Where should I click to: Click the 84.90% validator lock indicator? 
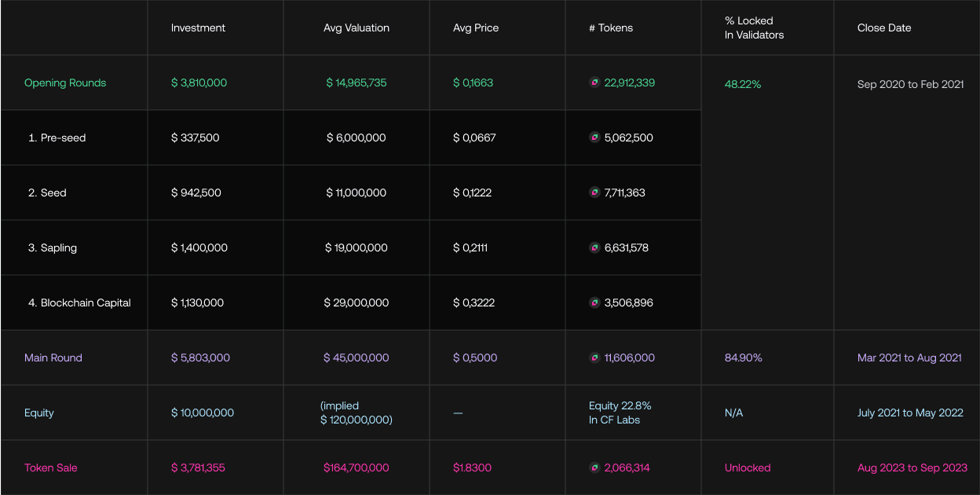point(743,357)
